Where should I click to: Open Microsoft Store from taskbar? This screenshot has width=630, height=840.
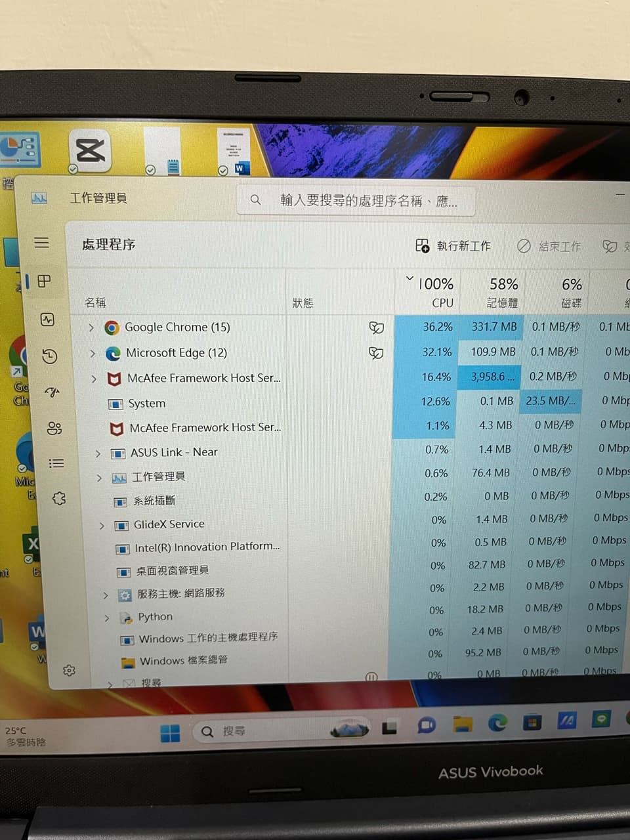click(532, 721)
